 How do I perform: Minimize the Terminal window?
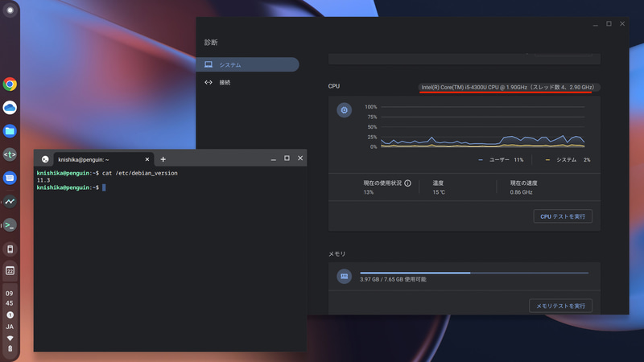click(274, 158)
